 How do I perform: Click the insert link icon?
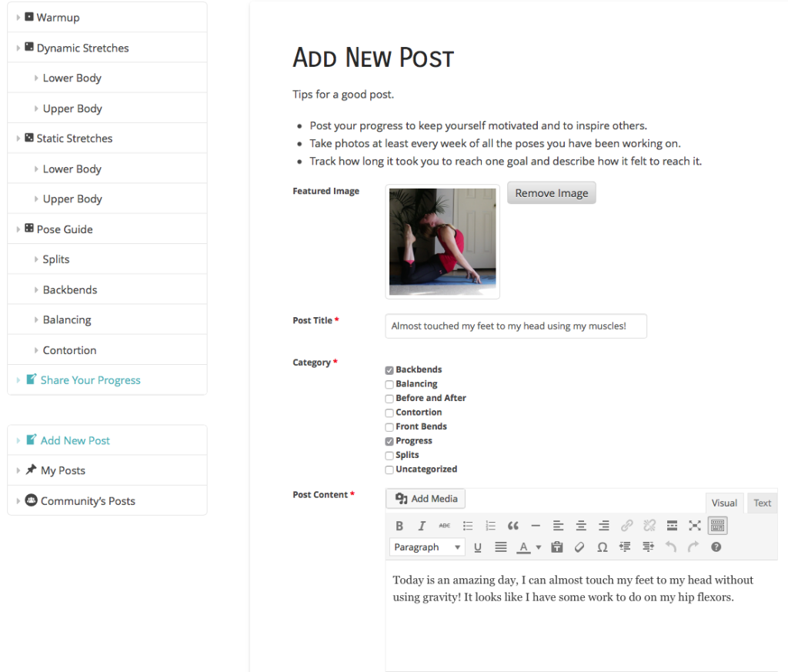pyautogui.click(x=626, y=526)
